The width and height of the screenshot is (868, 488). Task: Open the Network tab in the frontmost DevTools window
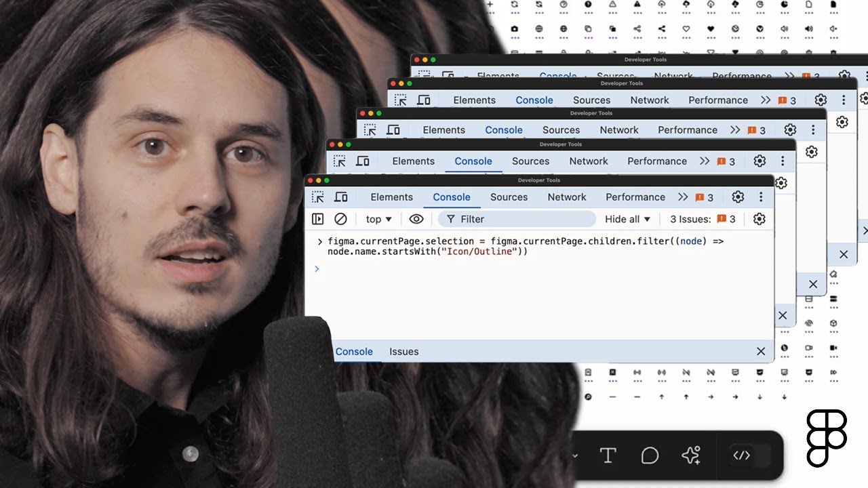pyautogui.click(x=567, y=197)
